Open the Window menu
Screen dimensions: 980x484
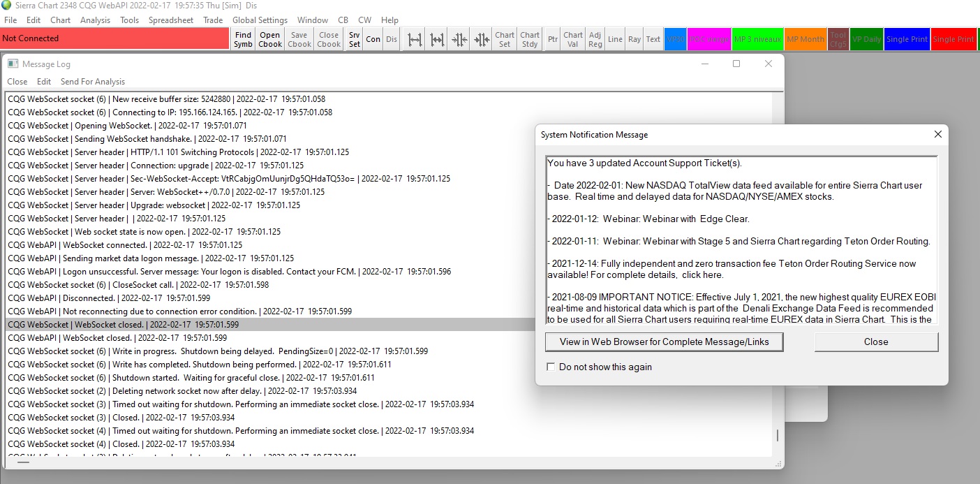(x=313, y=20)
